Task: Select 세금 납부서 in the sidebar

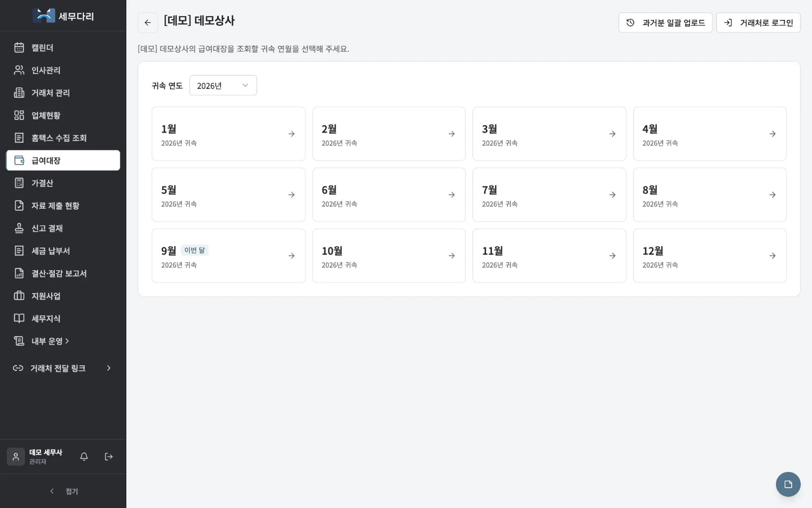Action: (x=63, y=250)
